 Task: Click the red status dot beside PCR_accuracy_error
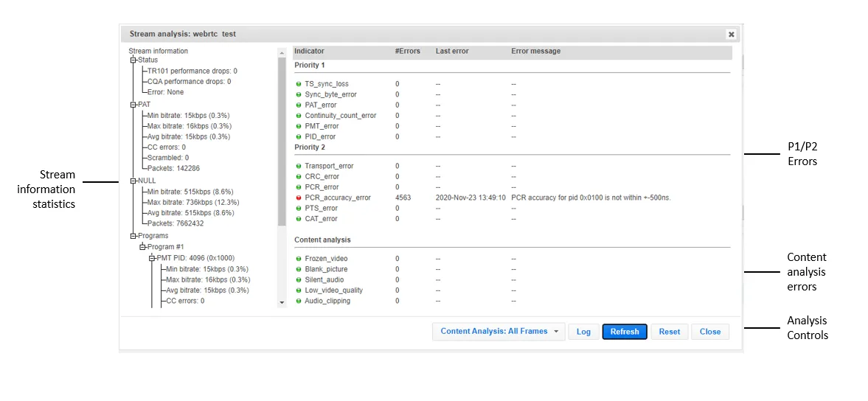pos(299,198)
